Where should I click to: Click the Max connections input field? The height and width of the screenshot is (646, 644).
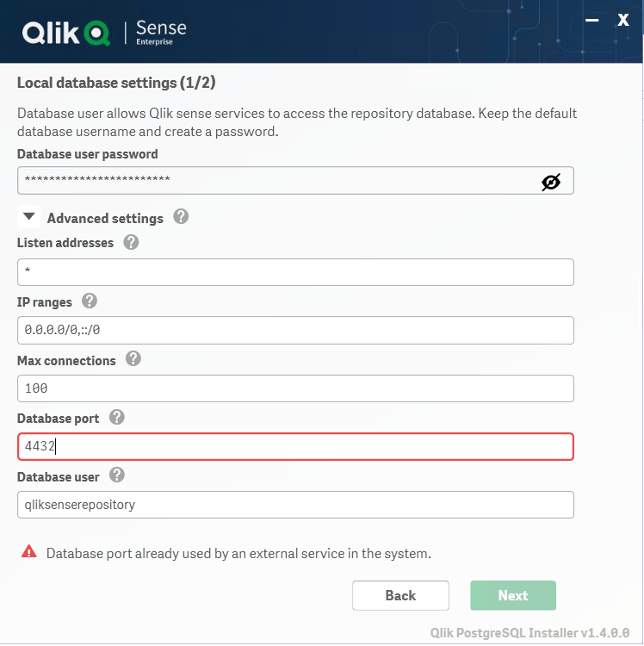click(x=295, y=388)
